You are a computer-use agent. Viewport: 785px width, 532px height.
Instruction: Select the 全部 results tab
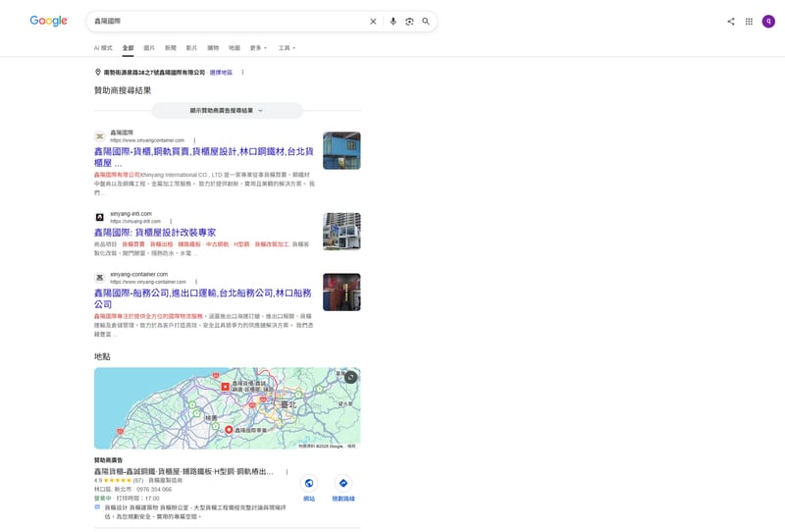129,48
